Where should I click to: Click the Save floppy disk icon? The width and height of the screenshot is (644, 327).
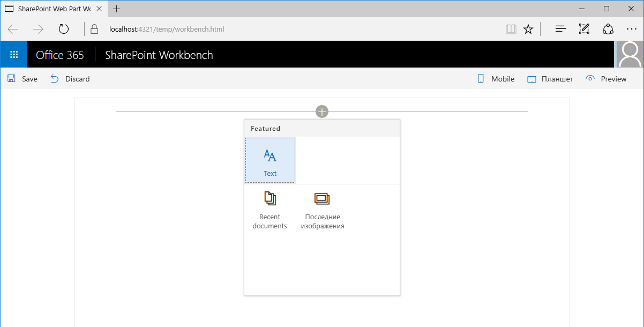pyautogui.click(x=11, y=79)
